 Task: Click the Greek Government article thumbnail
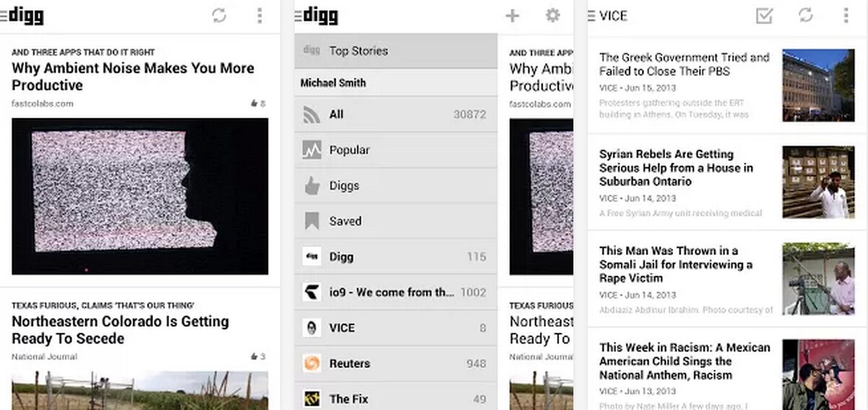[x=818, y=84]
